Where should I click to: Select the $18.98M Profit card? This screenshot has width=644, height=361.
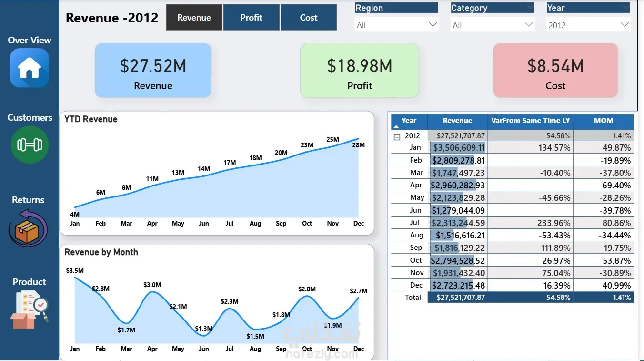(x=360, y=71)
